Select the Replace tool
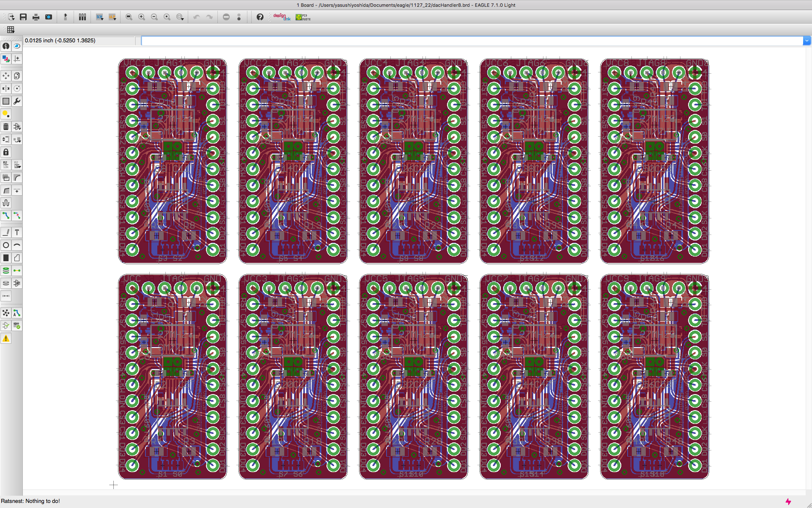Viewport: 812px width, 508px height. 17,139
